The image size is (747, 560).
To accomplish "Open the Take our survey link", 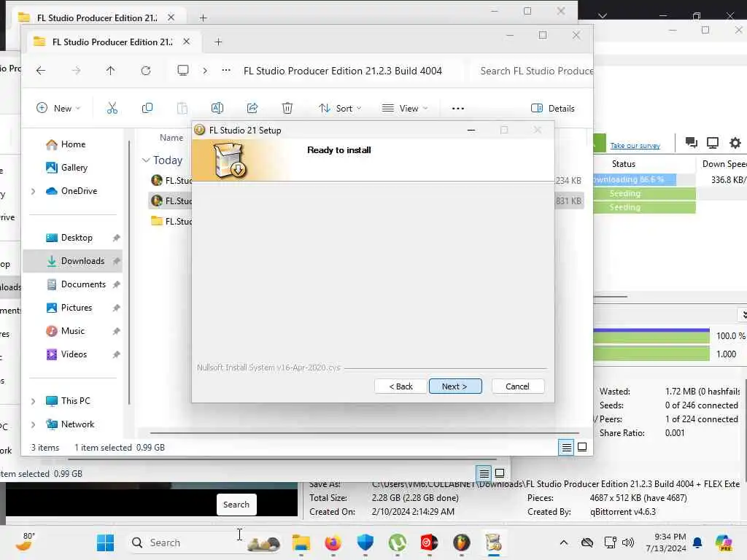I will [635, 146].
